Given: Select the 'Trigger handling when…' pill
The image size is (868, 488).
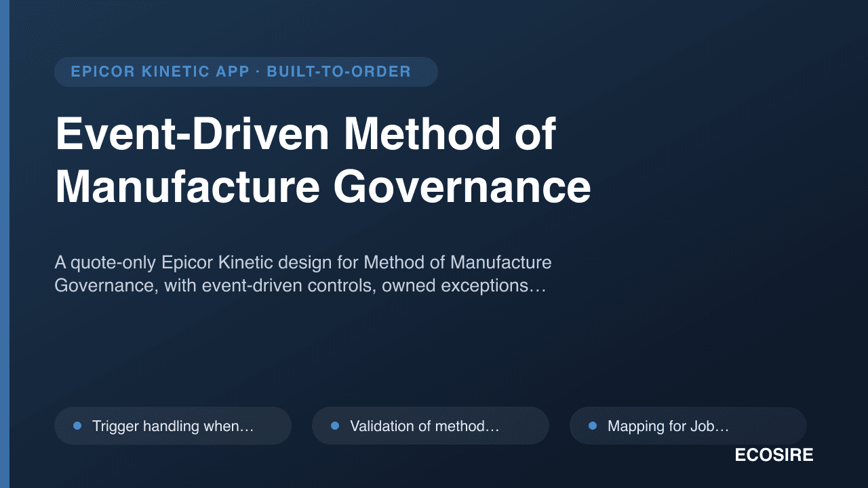Looking at the screenshot, I should [173, 426].
